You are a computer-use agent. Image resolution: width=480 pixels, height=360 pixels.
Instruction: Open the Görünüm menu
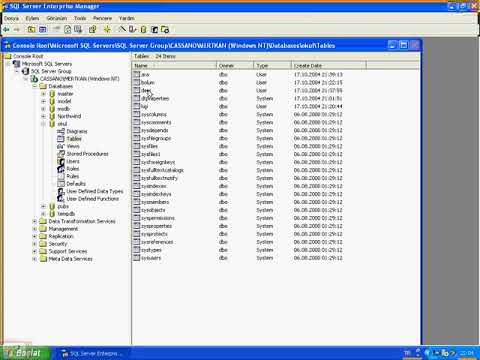pos(57,18)
